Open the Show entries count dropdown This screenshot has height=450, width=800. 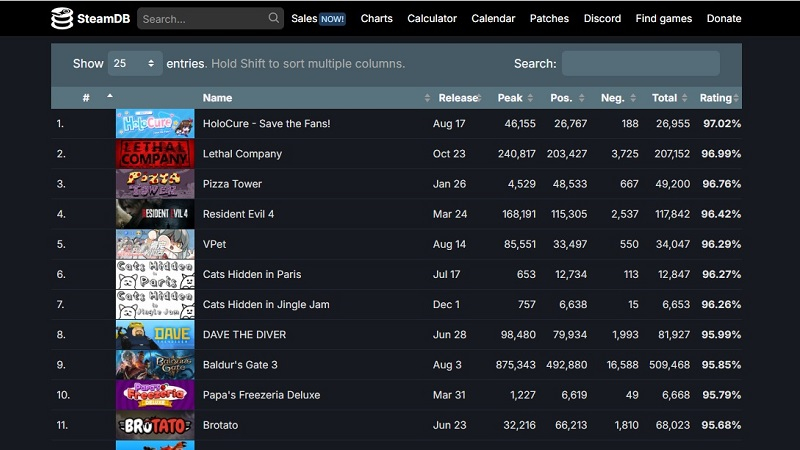tap(135, 63)
